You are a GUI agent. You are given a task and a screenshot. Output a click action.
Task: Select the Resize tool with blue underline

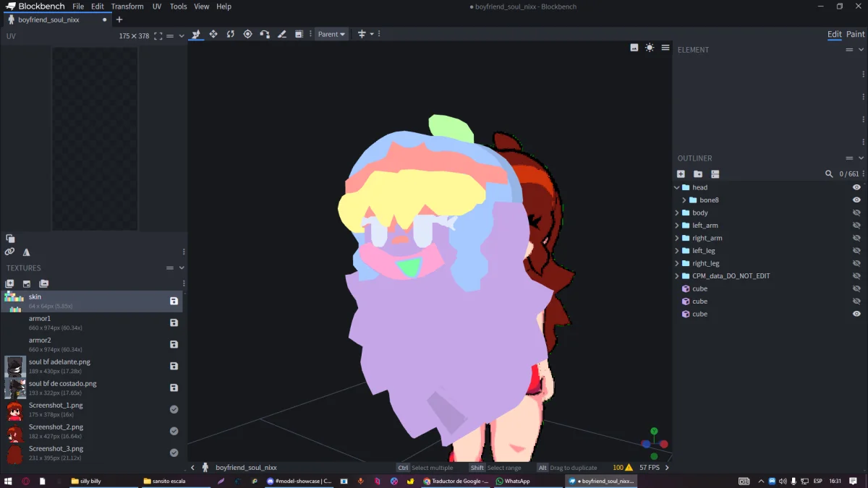click(196, 34)
